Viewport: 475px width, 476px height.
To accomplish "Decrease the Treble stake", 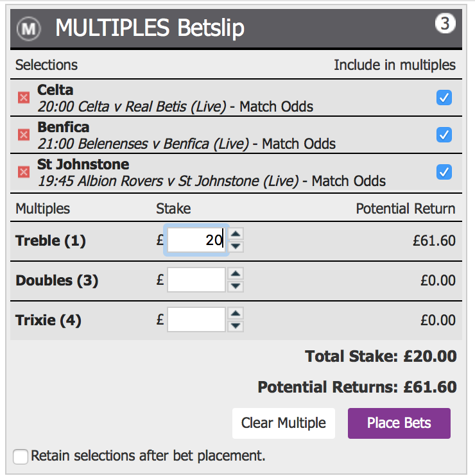I will 236,246.
